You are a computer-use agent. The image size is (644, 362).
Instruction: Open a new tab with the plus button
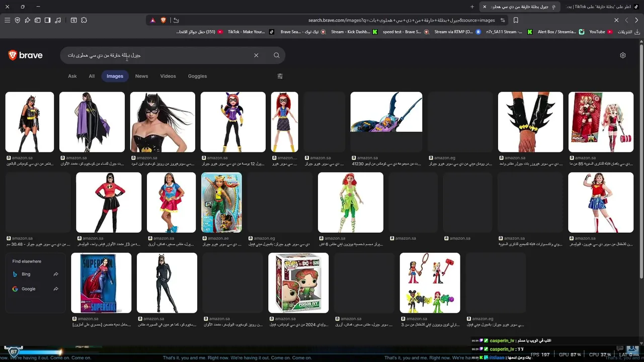coord(472,7)
